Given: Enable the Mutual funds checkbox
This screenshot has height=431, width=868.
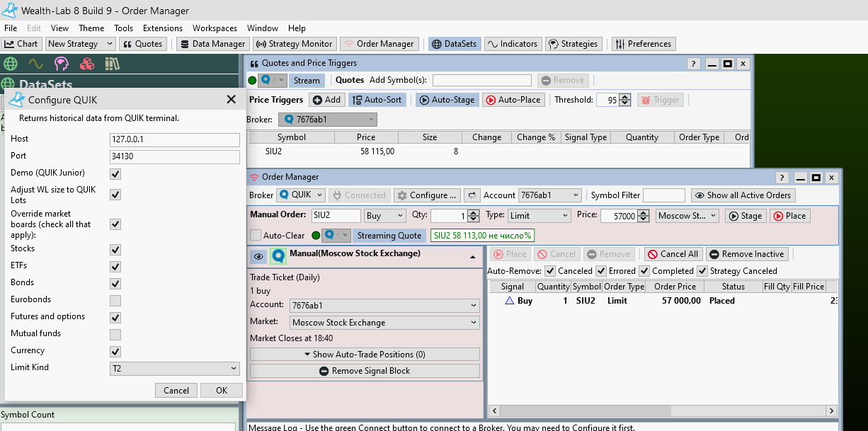Looking at the screenshot, I should coord(115,335).
